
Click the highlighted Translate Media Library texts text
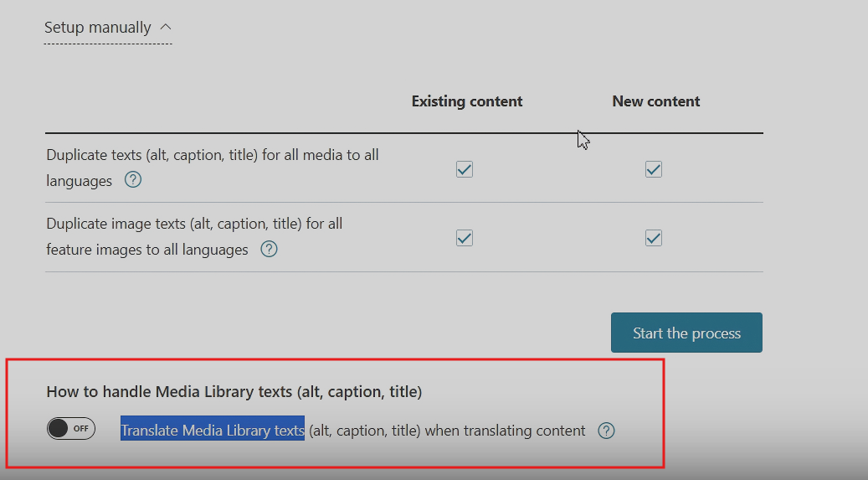[x=213, y=431]
